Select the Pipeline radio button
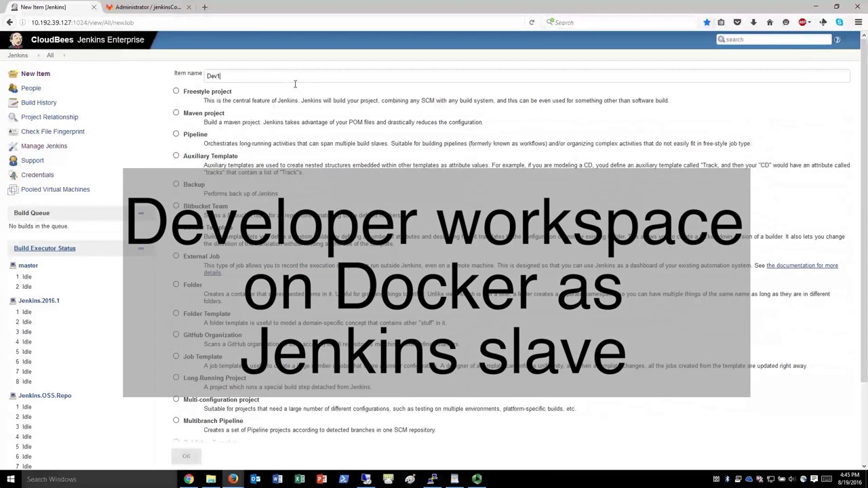868x488 pixels. 176,134
